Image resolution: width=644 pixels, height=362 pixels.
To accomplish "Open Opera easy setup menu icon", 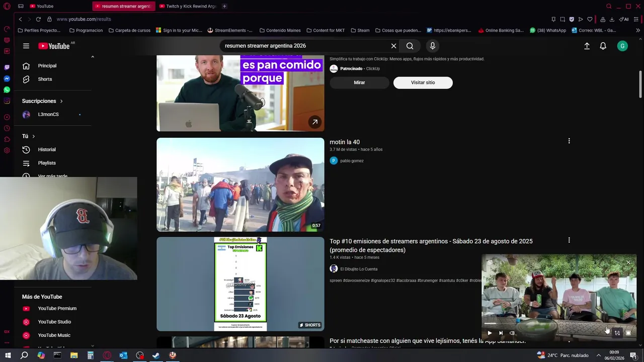I will (636, 19).
